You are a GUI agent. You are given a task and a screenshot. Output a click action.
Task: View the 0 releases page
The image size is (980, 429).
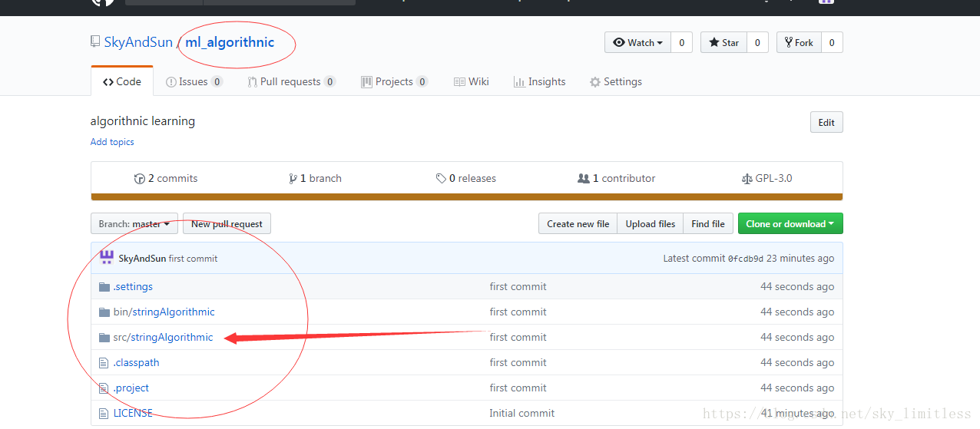click(466, 178)
